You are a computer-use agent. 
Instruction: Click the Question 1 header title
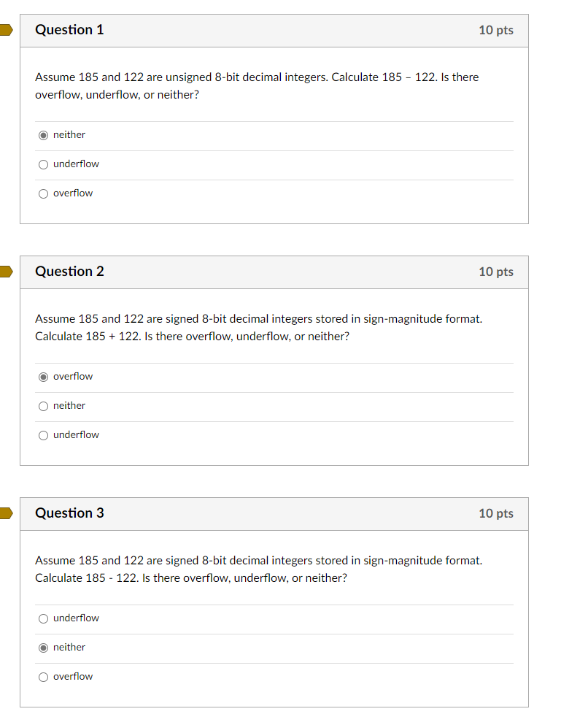point(69,30)
